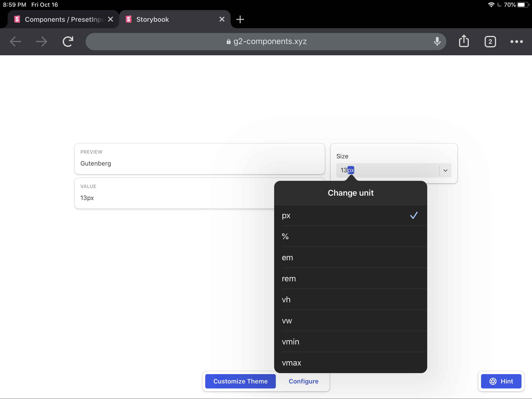
Task: Open the Size unit dropdown chevron
Action: 445,170
